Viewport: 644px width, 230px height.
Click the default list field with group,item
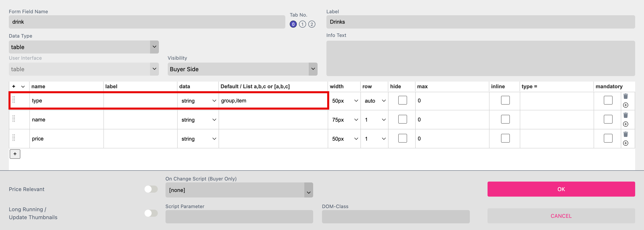273,101
